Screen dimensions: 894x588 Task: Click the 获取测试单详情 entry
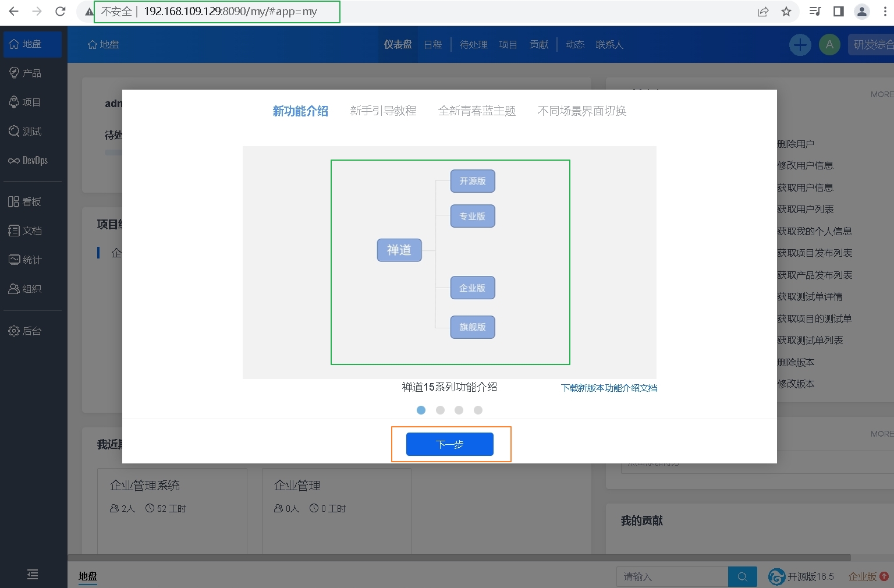point(810,296)
